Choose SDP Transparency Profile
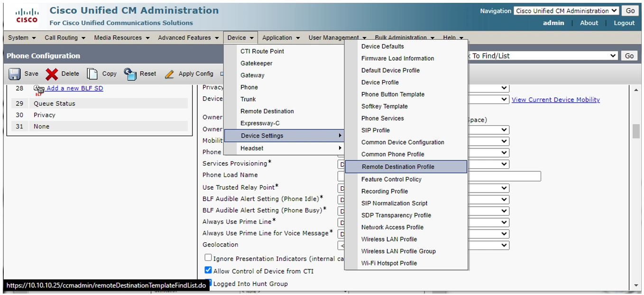 396,215
